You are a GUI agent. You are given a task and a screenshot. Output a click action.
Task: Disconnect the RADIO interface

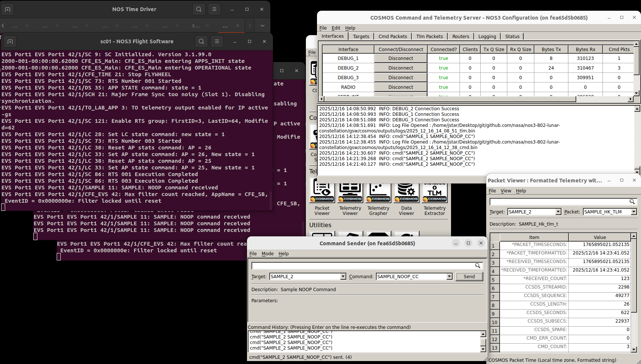click(x=401, y=87)
